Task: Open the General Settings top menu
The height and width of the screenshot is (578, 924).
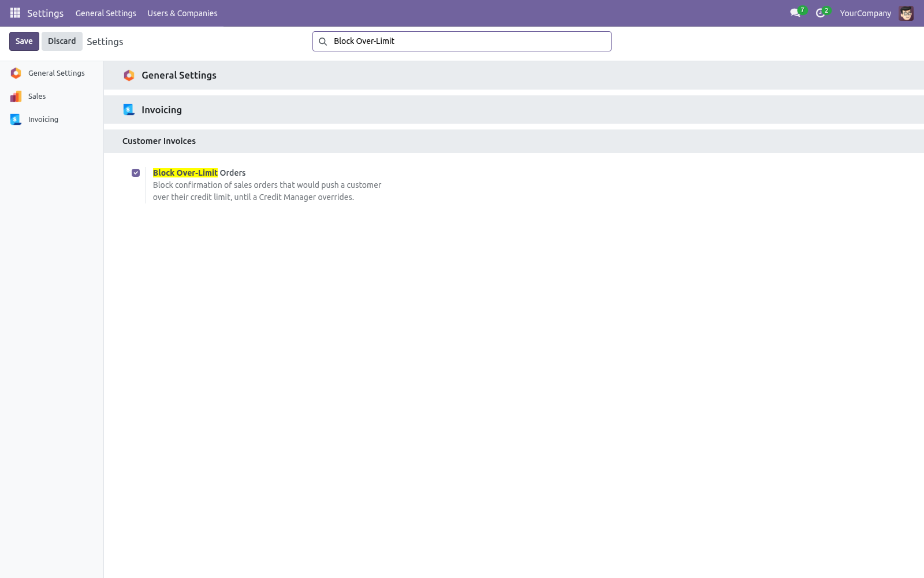Action: pos(106,13)
